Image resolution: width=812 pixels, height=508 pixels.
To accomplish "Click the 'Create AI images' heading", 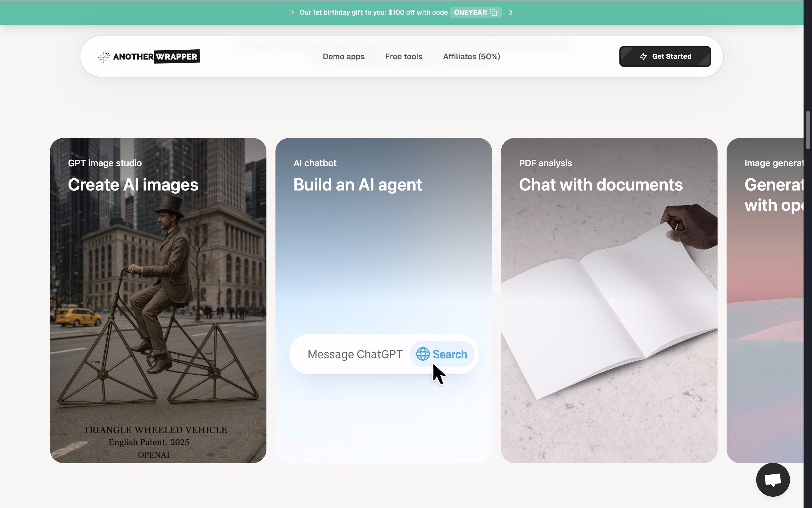I will (133, 185).
